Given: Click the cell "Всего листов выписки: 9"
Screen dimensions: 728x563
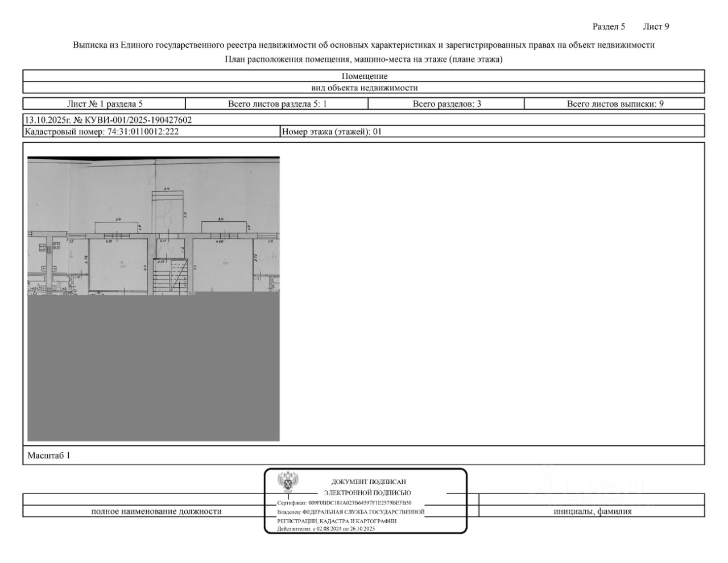Looking at the screenshot, I should (615, 104).
